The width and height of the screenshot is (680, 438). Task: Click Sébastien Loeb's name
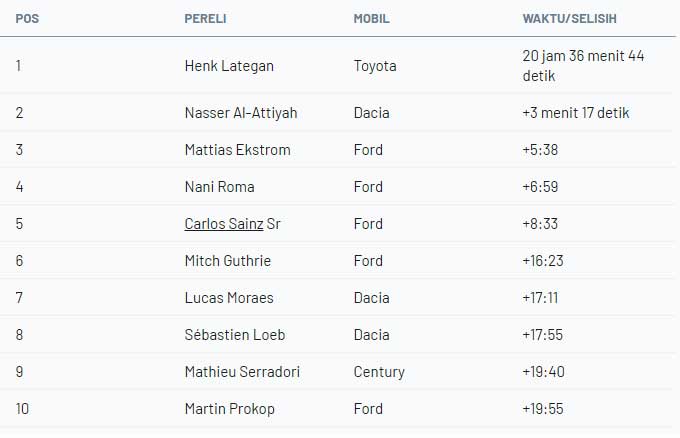(234, 335)
